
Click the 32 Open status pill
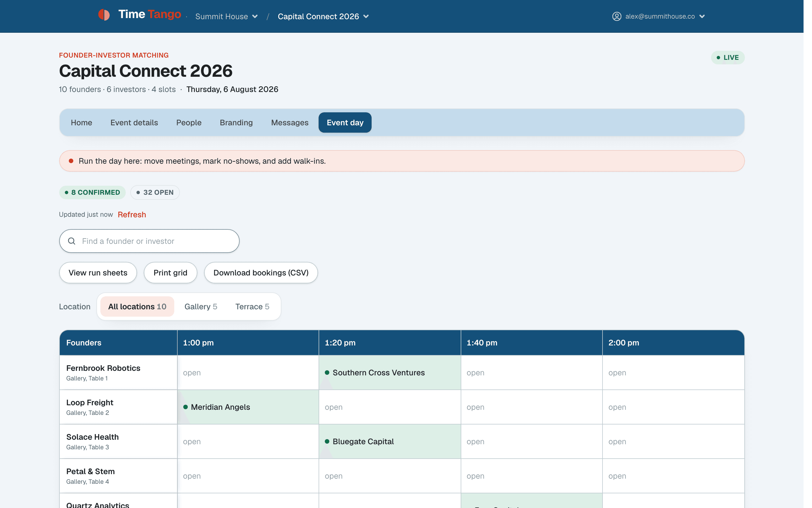click(x=155, y=192)
